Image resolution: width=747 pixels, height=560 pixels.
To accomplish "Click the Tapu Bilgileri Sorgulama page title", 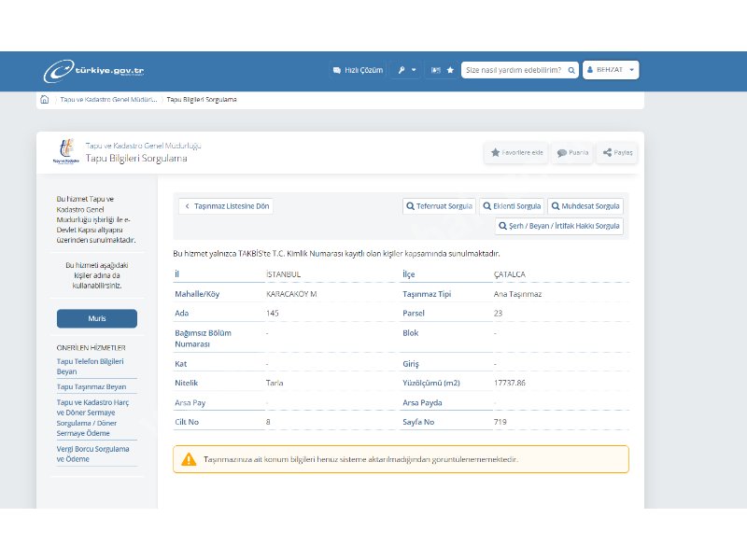I will click(x=136, y=158).
